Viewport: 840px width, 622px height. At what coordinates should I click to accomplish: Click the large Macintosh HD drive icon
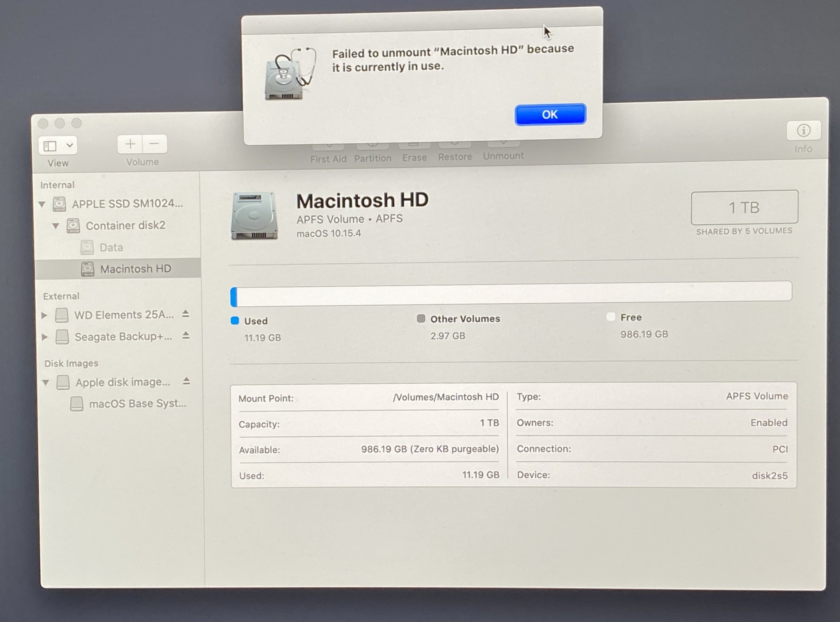click(x=254, y=215)
